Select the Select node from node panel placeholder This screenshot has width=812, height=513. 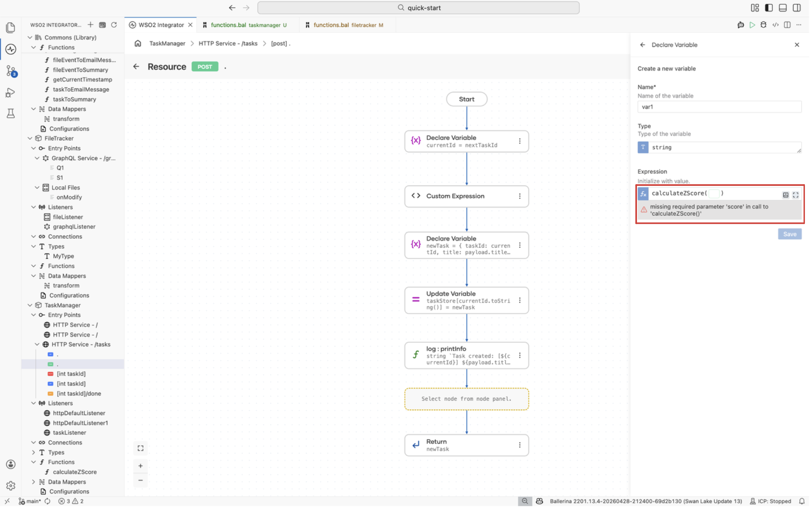467,399
